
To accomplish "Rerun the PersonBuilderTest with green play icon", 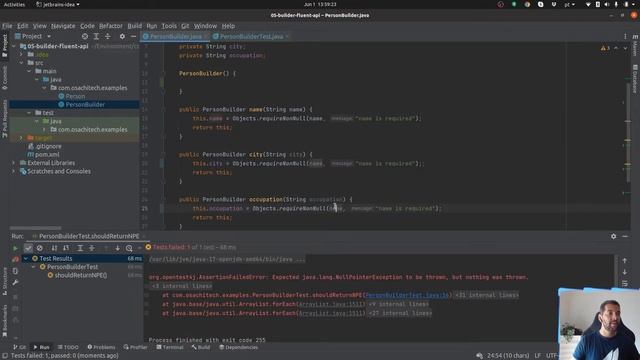I will pyautogui.click(x=16, y=248).
